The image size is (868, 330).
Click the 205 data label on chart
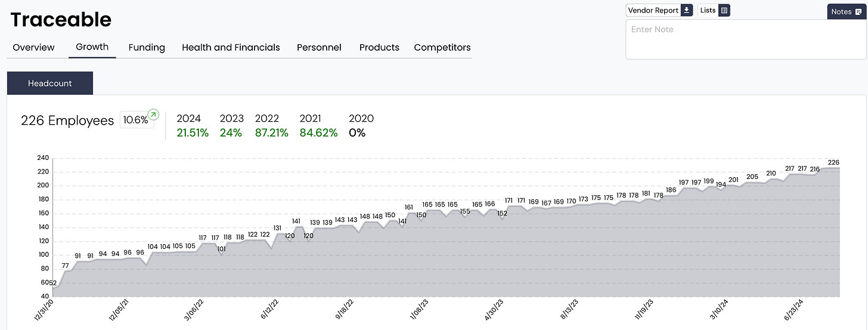(752, 177)
